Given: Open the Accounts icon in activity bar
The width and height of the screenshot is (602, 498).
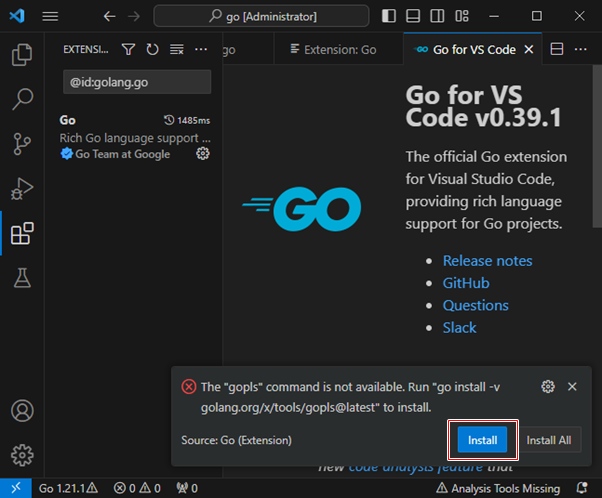Looking at the screenshot, I should 22,410.
